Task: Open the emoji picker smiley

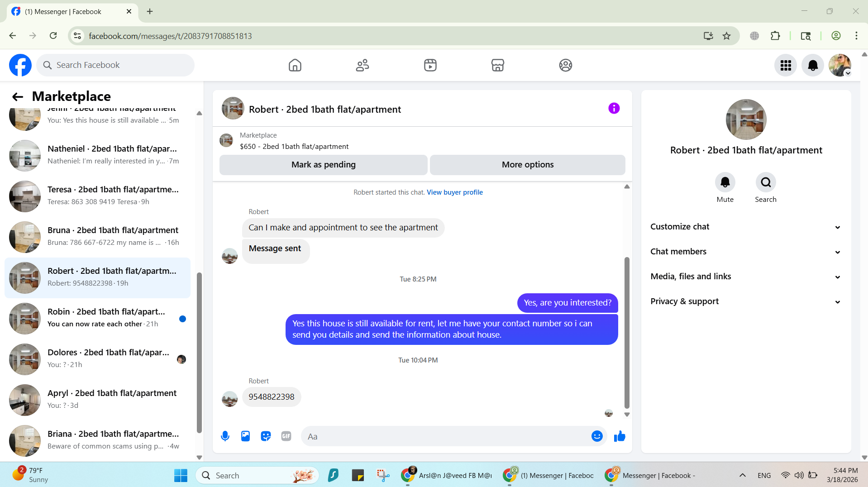Action: 597,436
